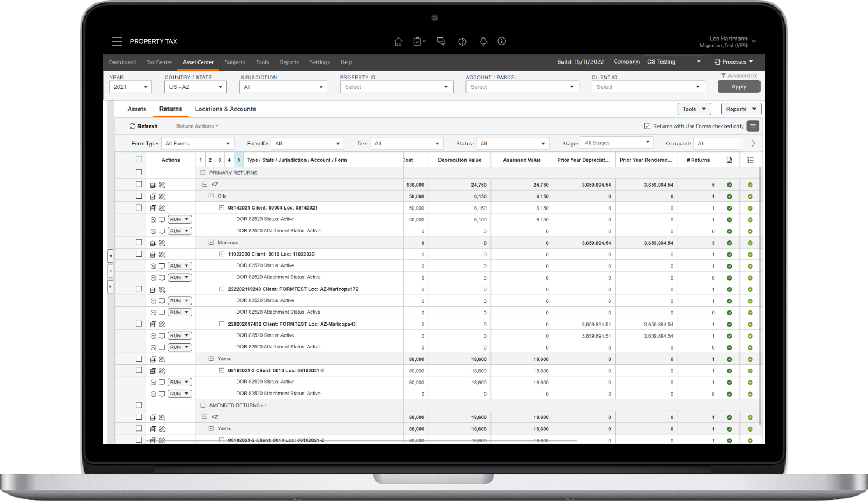868x501 pixels.
Task: Open the help question mark icon
Action: click(462, 41)
